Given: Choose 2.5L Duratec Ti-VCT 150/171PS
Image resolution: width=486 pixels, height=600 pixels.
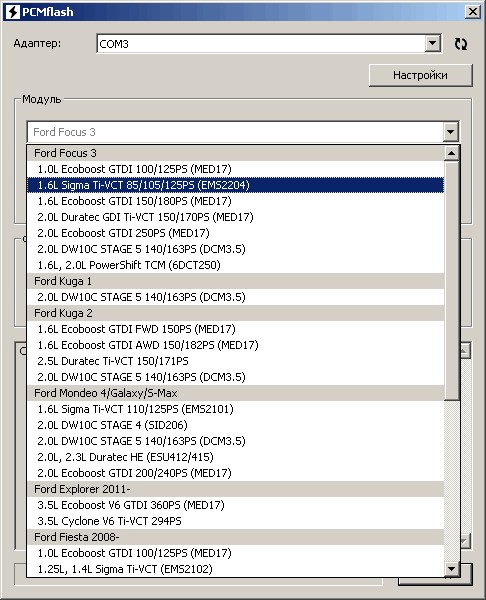Looking at the screenshot, I should [235, 361].
